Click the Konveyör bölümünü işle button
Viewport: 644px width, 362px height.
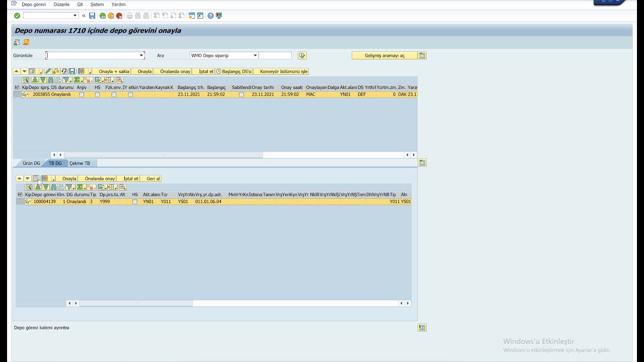281,71
